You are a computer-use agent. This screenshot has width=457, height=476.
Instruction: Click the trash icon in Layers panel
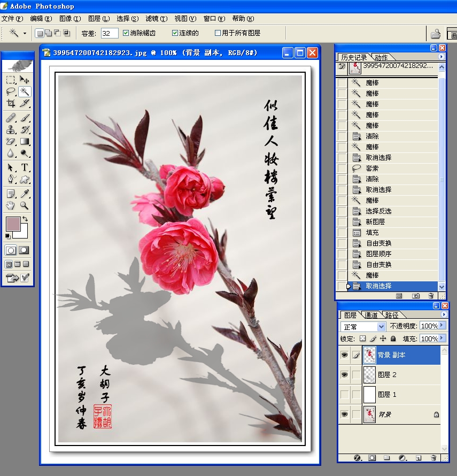click(433, 458)
